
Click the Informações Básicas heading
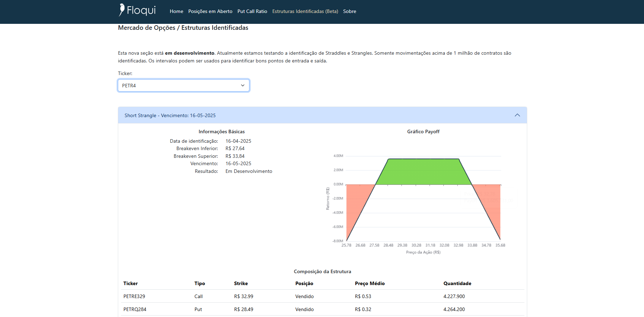pyautogui.click(x=222, y=131)
